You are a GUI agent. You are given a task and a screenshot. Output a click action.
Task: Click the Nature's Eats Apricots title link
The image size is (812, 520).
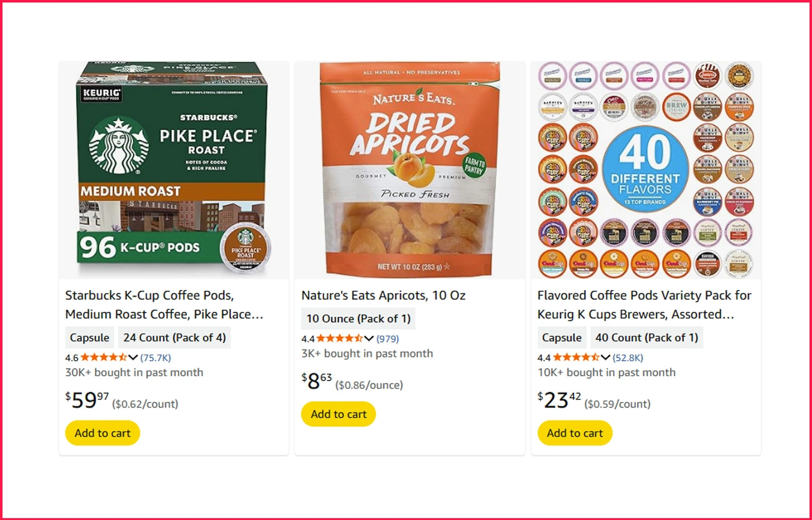point(383,295)
